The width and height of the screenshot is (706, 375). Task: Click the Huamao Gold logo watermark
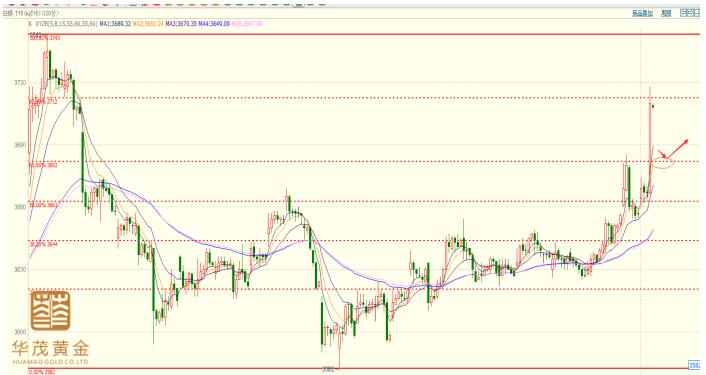[x=50, y=328]
